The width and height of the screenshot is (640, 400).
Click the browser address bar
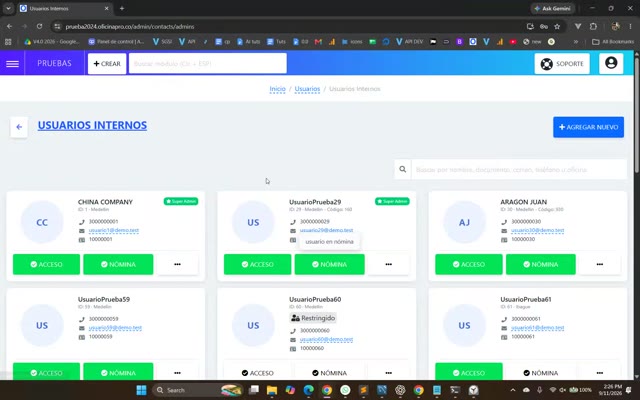(286, 27)
